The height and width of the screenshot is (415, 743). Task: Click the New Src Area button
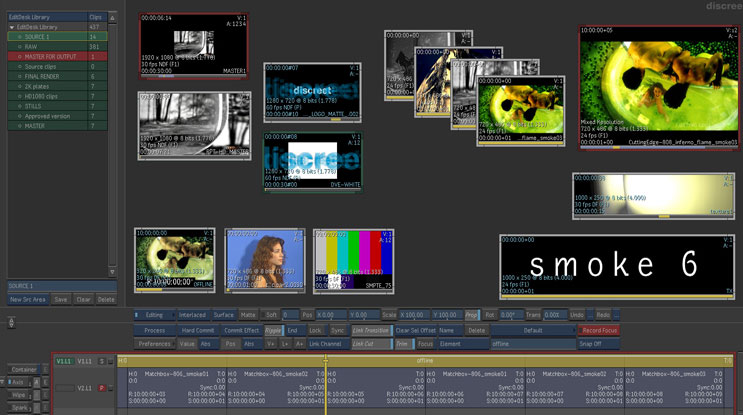tap(27, 299)
